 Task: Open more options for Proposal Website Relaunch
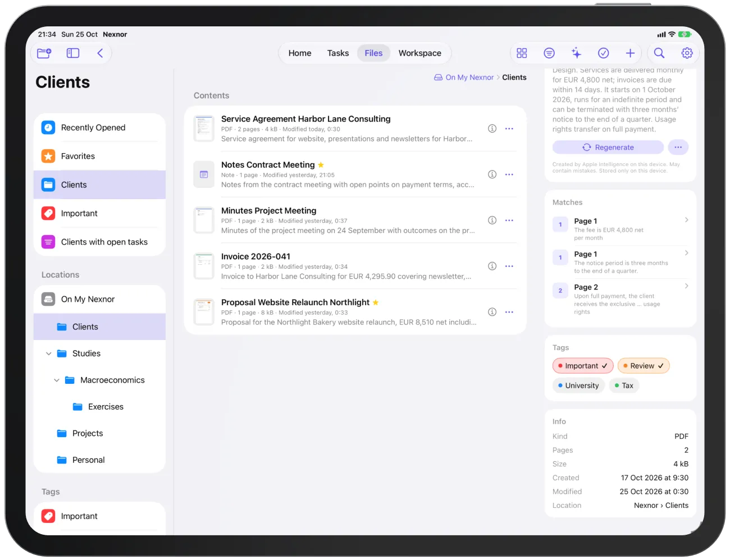pos(509,312)
